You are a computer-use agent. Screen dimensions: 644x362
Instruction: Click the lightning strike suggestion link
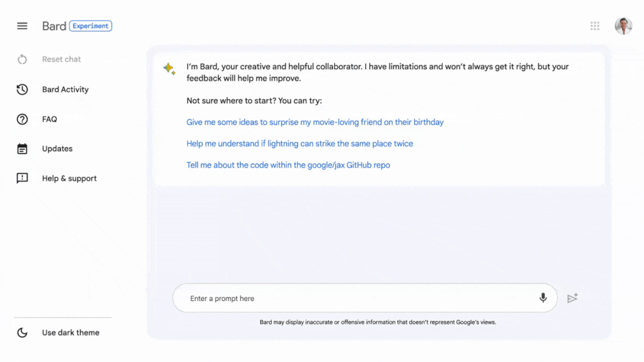pos(300,144)
